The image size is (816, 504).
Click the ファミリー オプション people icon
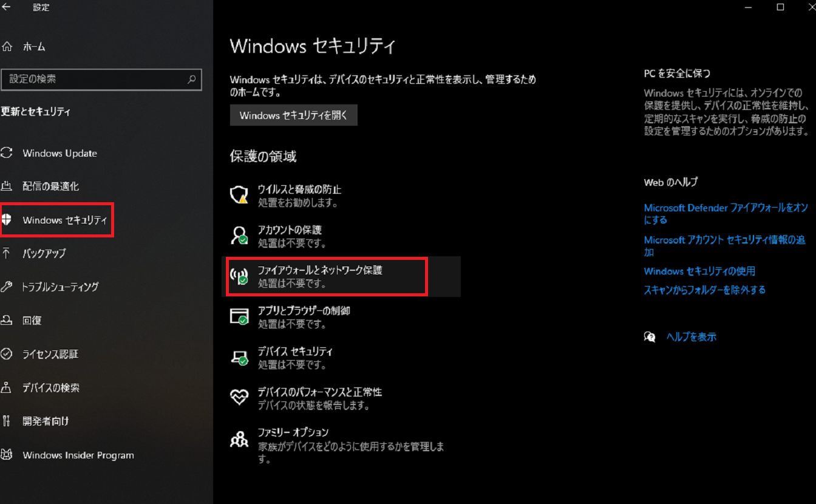point(239,438)
